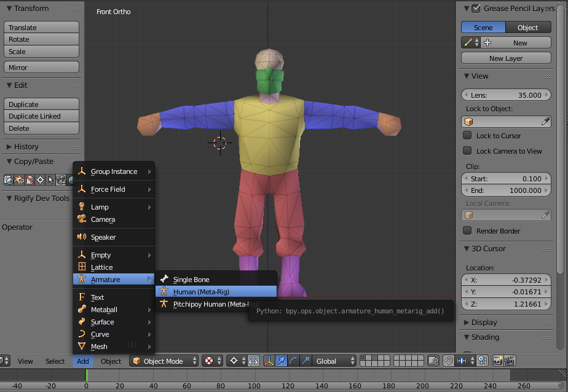Select Lattice in the Add menu
Screen dimensions: 568x392
[x=114, y=267]
